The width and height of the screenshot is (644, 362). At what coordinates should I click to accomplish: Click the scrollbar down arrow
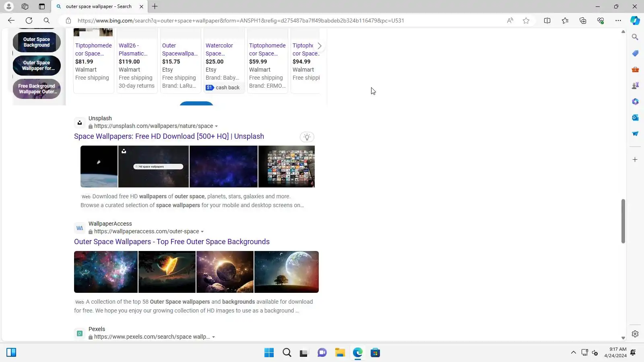623,338
